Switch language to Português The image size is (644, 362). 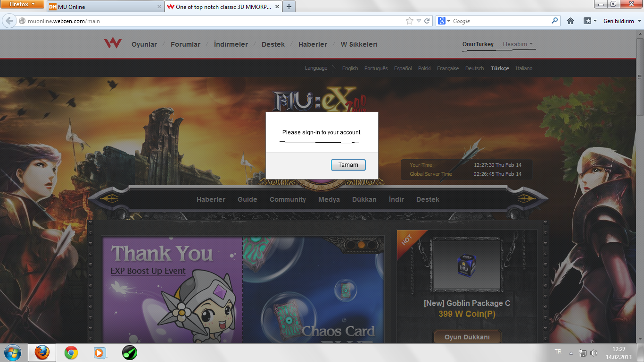point(376,68)
